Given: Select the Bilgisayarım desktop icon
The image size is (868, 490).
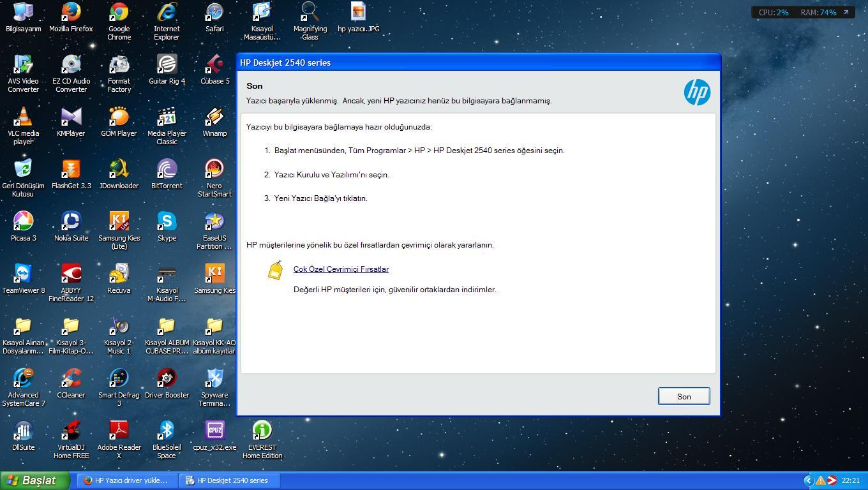Looking at the screenshot, I should click(23, 17).
